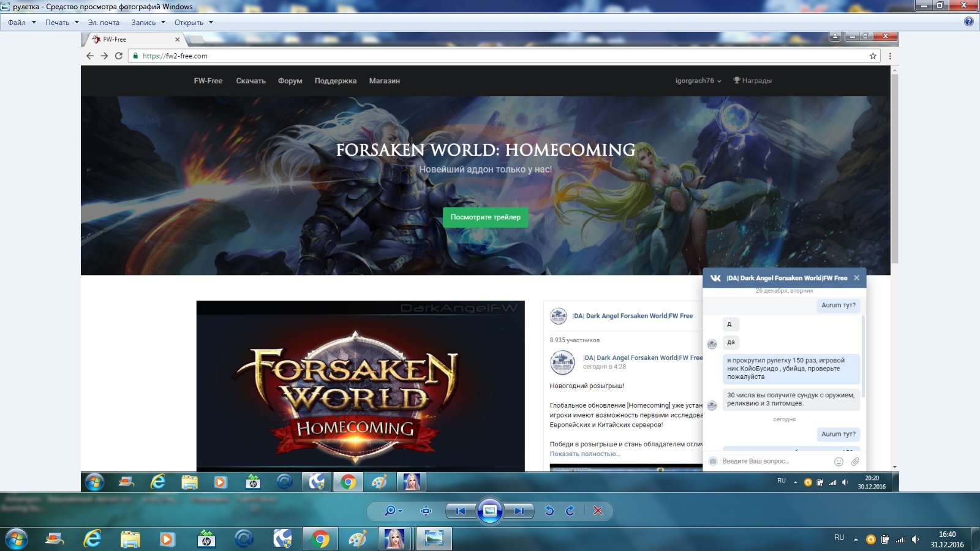Viewport: 980px width, 551px height.
Task: Expand the arrow next to Печать
Action: 77,22
